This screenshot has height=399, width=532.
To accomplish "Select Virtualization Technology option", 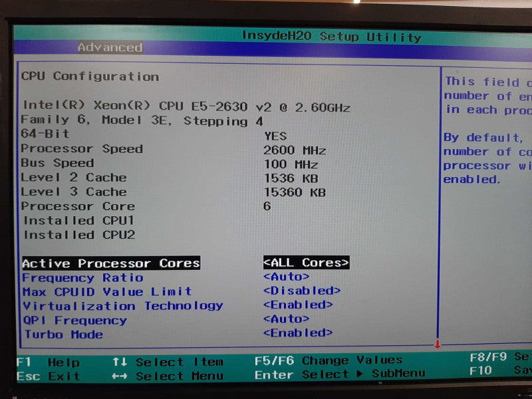I will tap(123, 306).
